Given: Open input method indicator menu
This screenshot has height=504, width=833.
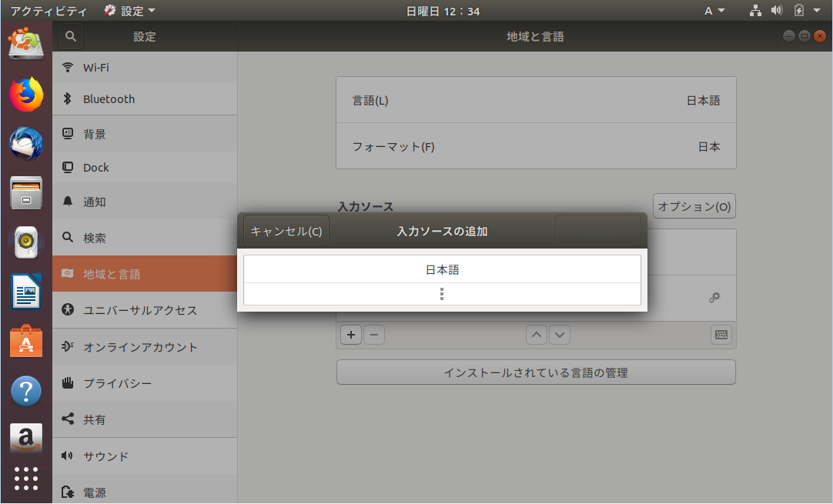Looking at the screenshot, I should click(x=714, y=11).
